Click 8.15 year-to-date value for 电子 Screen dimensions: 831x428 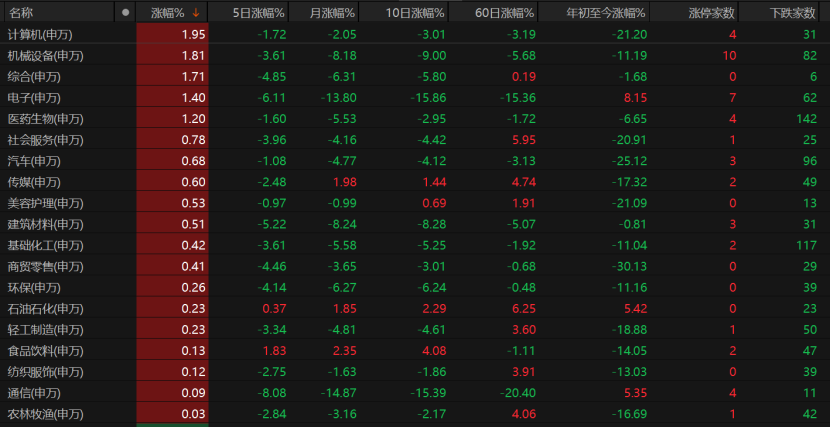tap(635, 98)
